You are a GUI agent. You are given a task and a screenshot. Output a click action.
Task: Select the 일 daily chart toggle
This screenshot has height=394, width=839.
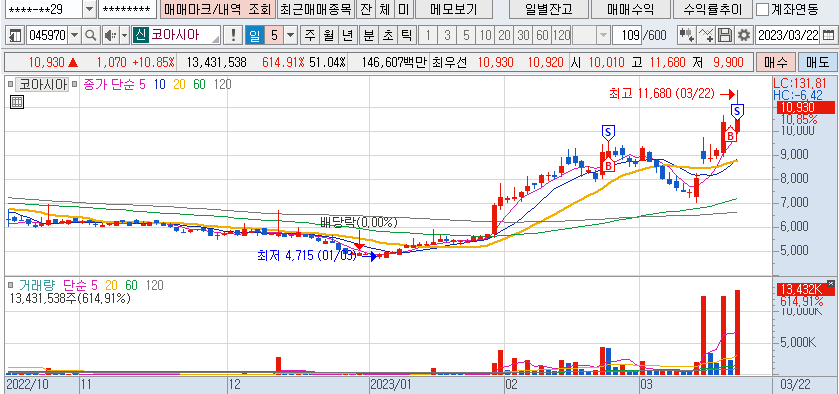coord(255,36)
